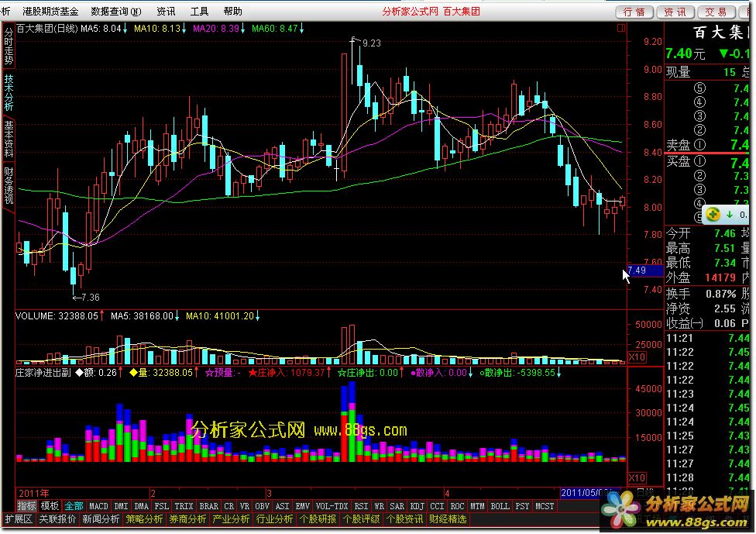Screen dimensions: 756x534
Task: Click the small red square chart-corner icon
Action: tap(621, 29)
